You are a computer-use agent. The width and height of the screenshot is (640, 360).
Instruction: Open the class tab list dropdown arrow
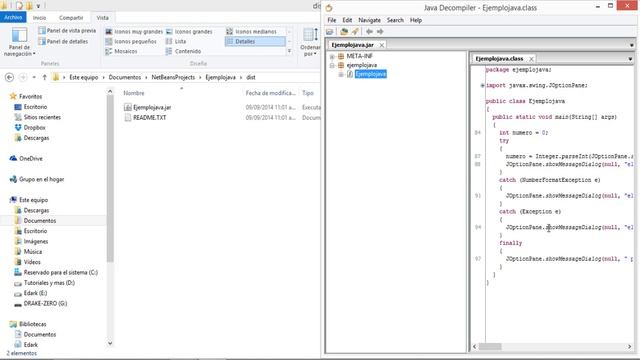[630, 59]
